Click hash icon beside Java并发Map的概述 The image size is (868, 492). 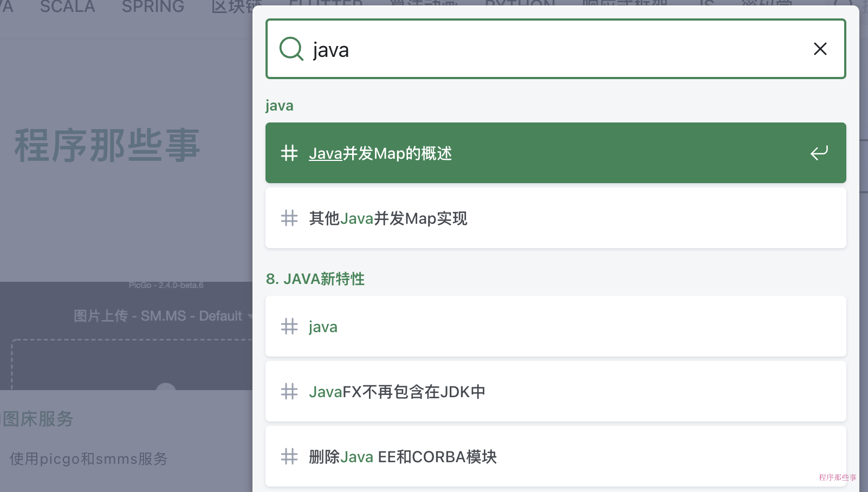point(289,153)
